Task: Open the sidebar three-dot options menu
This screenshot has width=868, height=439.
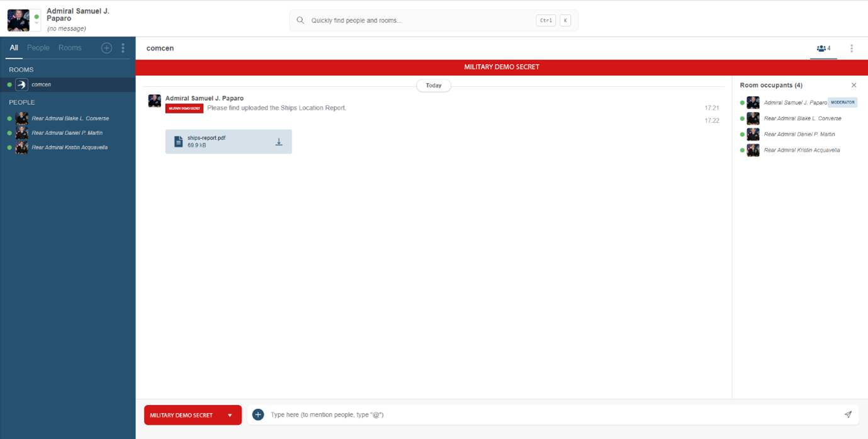Action: [x=123, y=48]
